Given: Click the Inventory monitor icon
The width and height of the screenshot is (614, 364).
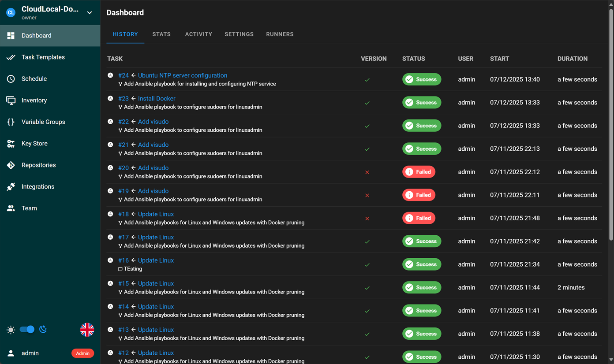Looking at the screenshot, I should tap(11, 100).
